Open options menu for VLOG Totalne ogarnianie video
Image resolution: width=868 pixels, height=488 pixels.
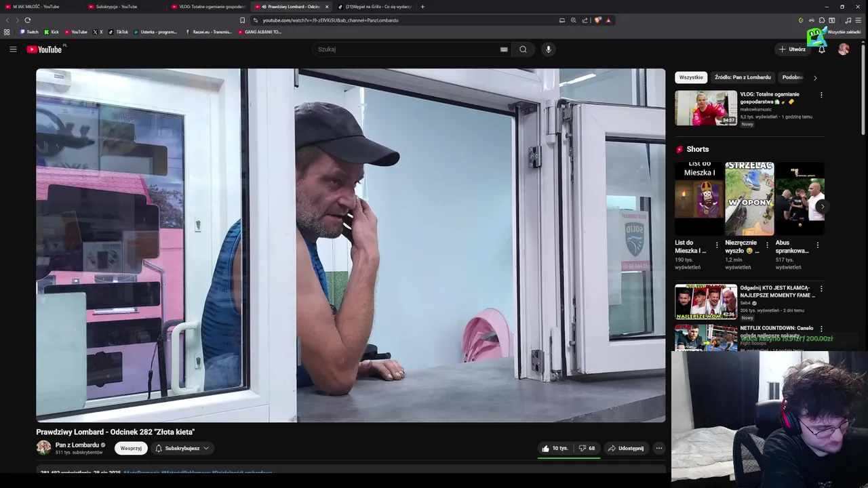821,95
